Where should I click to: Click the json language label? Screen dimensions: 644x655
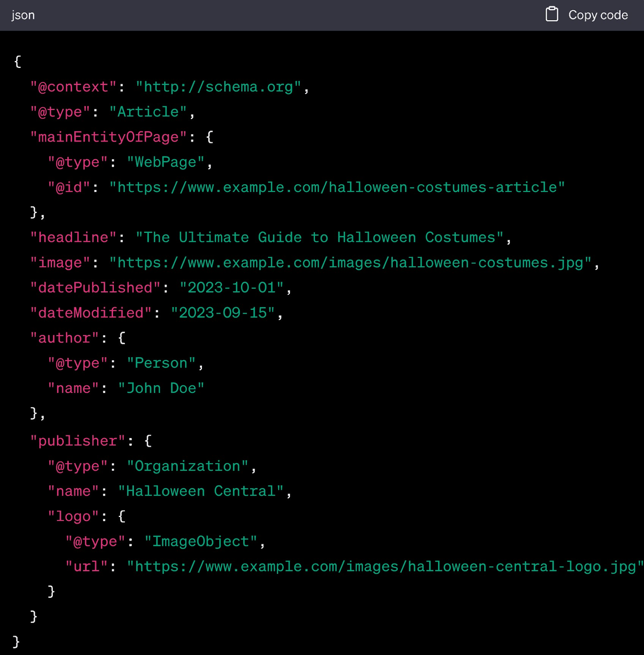(23, 15)
